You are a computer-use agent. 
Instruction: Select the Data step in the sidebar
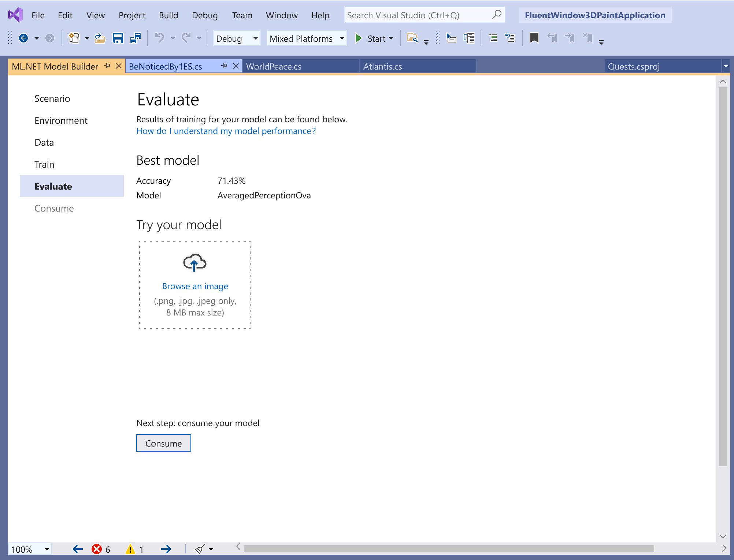(x=44, y=142)
